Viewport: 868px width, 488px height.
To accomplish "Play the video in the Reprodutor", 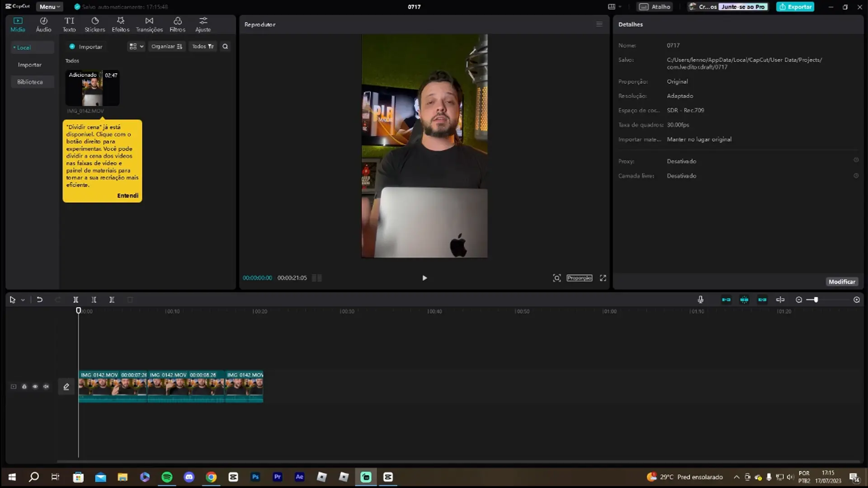I will tap(424, 278).
